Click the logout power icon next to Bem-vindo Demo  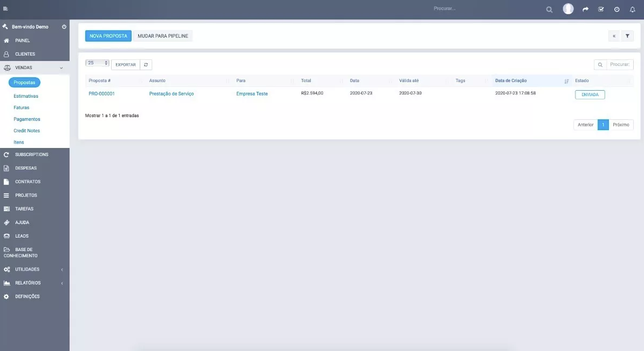(64, 26)
